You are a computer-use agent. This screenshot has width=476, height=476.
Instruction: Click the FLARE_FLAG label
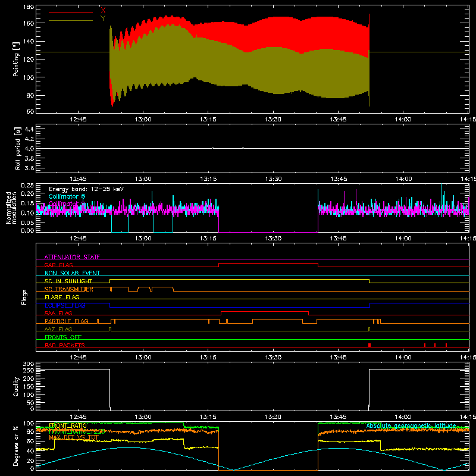pos(62,297)
